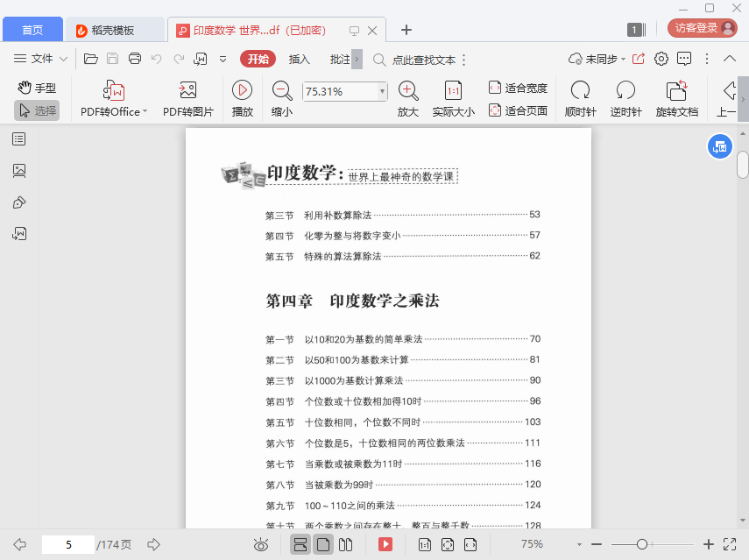
Task: Switch to the 批注 ribbon tab
Action: (340, 60)
